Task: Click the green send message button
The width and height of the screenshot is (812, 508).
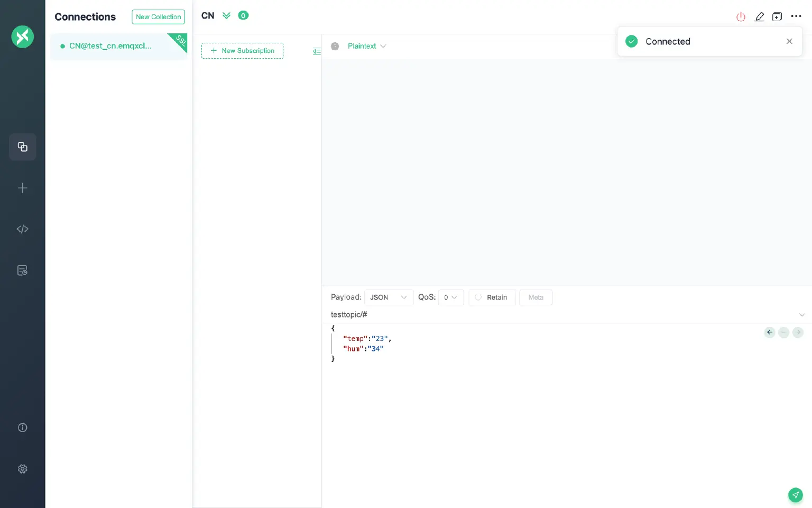Action: tap(795, 495)
